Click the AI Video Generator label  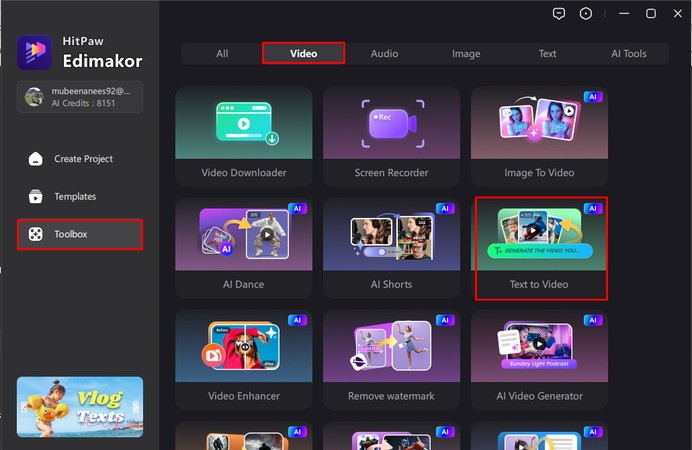pos(539,396)
